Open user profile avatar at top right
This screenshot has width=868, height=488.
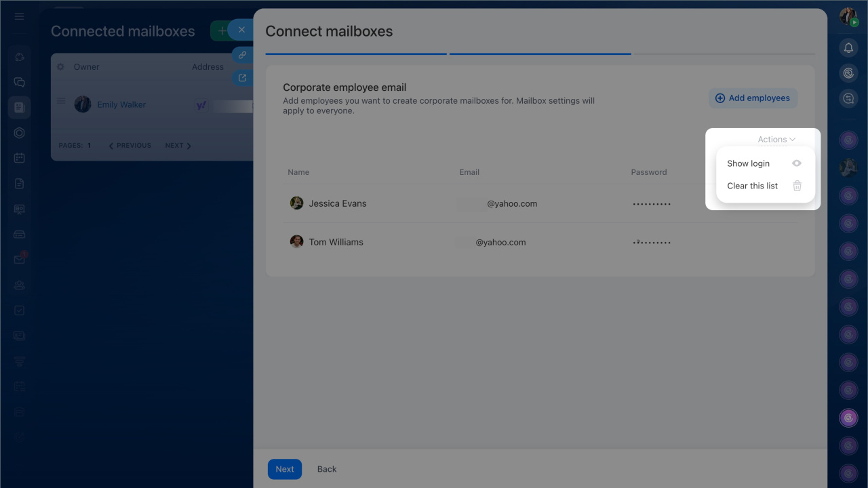(848, 16)
